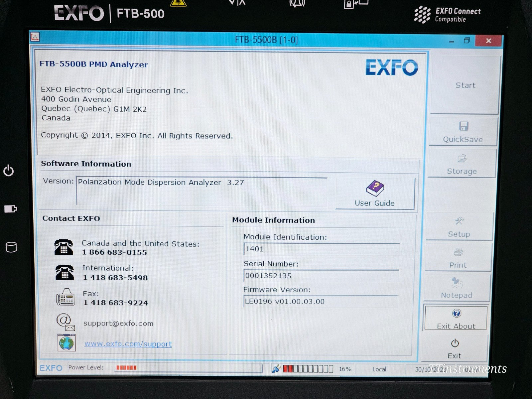This screenshot has height=399, width=532.
Task: Click the application icon in title bar
Action: 35,37
